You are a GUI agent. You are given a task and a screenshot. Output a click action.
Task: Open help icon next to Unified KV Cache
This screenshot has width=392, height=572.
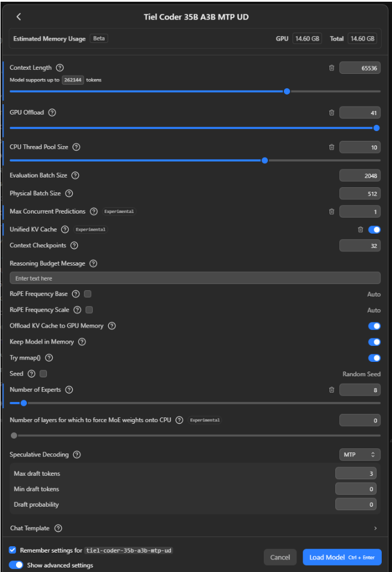(x=65, y=230)
